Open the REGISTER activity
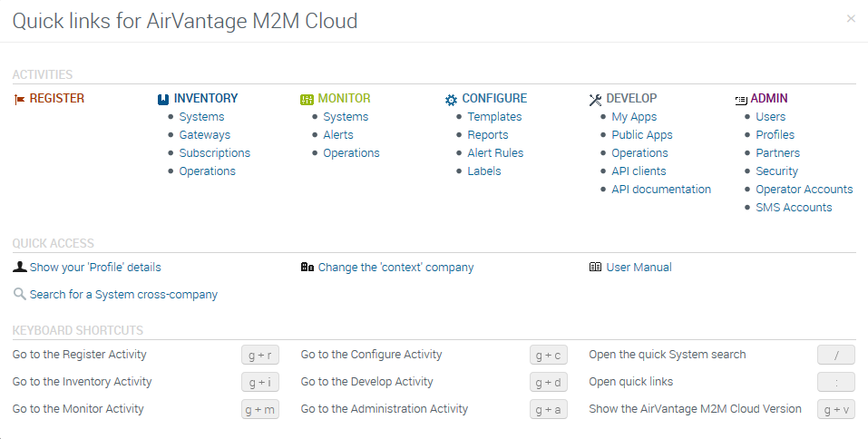Screen dimensions: 868x439 (x=57, y=99)
